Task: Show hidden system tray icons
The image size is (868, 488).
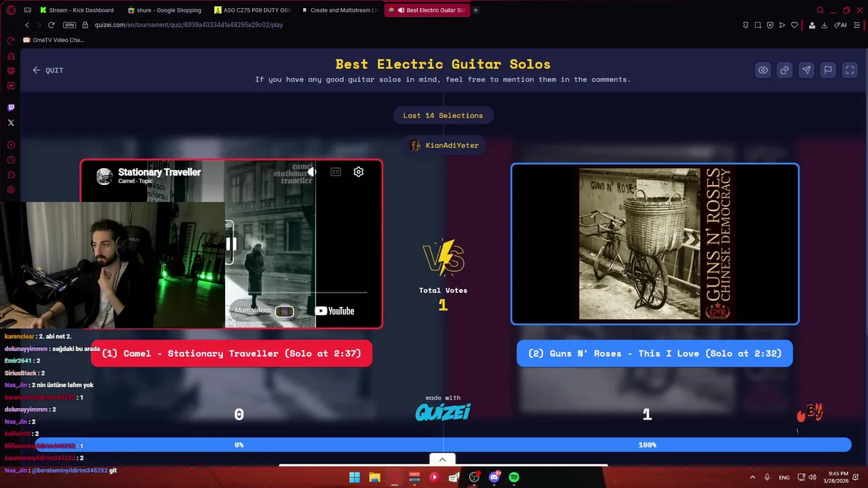Action: pyautogui.click(x=752, y=477)
